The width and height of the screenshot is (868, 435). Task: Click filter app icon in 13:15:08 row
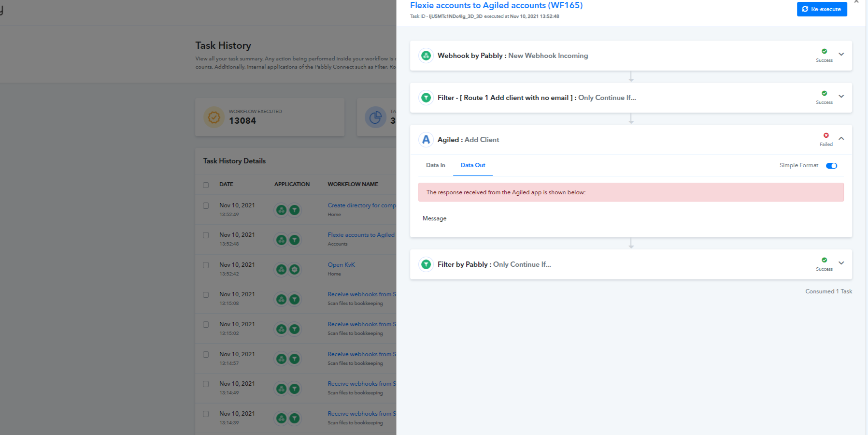click(294, 299)
